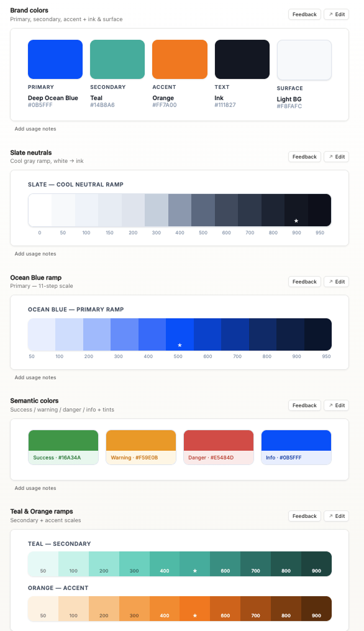Click the #F8FAFC hex value
Viewport: 364px width, 631px height.
point(289,106)
